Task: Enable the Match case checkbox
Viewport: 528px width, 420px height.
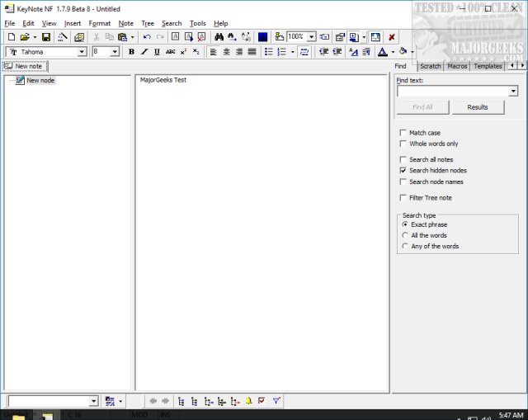Action: (403, 133)
